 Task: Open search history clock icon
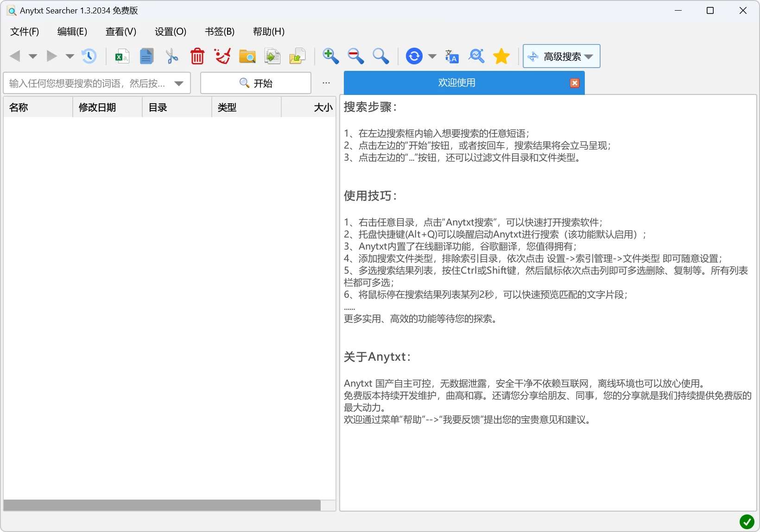89,56
